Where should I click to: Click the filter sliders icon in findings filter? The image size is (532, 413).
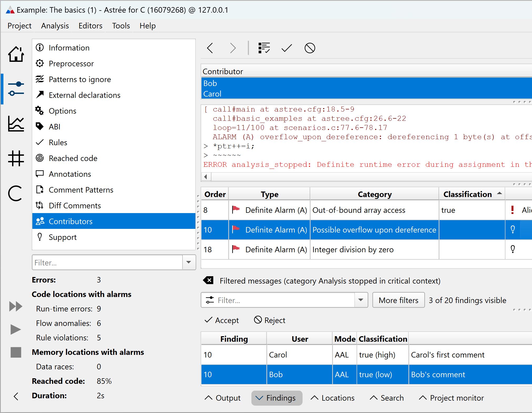pos(210,300)
